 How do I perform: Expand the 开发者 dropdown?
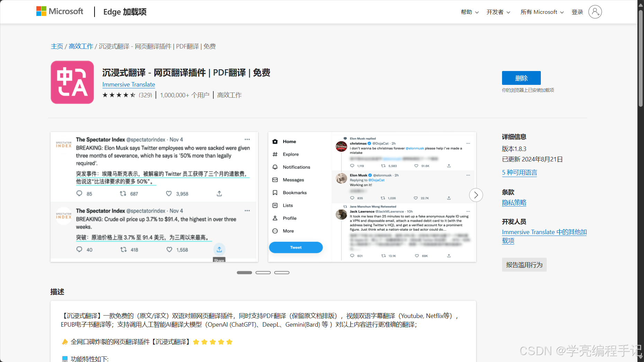point(498,12)
